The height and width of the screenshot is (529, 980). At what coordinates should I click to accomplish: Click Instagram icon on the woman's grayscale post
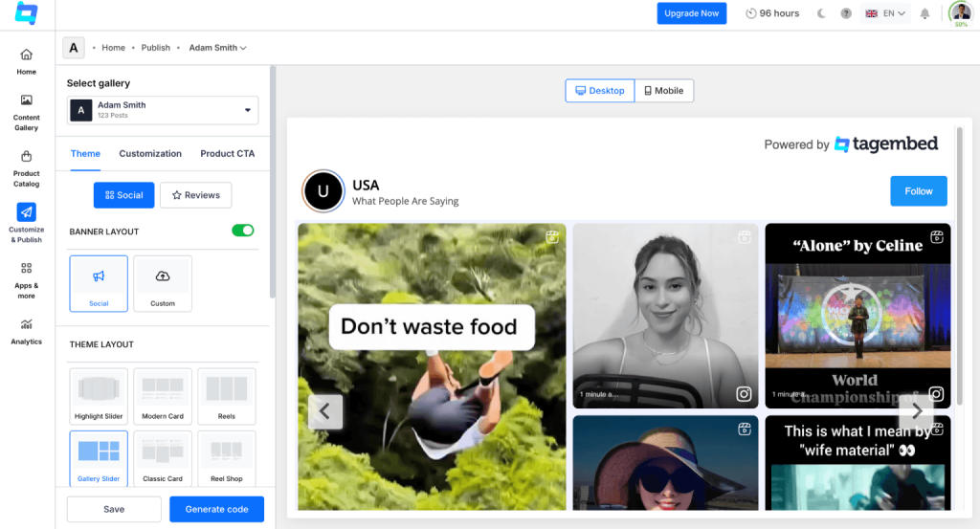[x=744, y=394]
